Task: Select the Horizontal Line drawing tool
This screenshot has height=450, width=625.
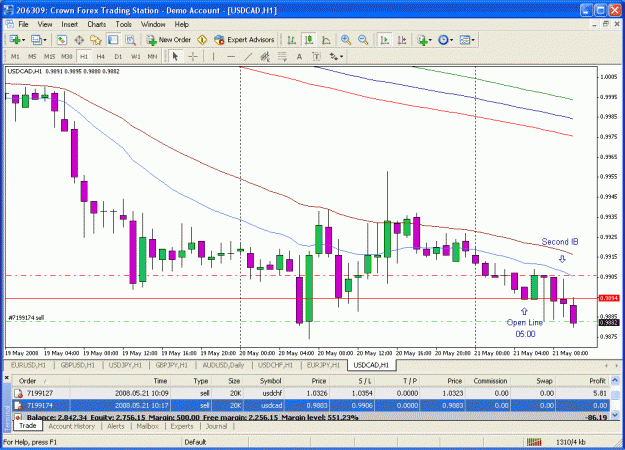Action: point(231,57)
